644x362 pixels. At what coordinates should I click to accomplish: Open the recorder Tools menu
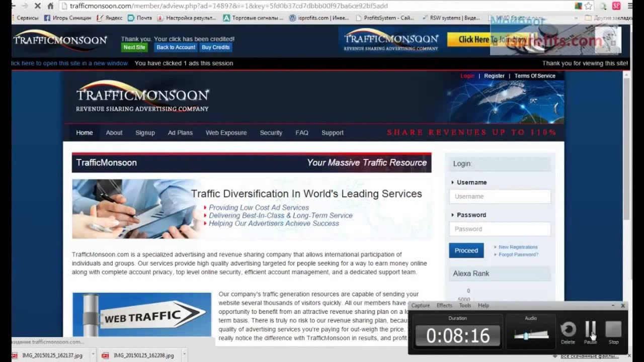click(x=465, y=306)
